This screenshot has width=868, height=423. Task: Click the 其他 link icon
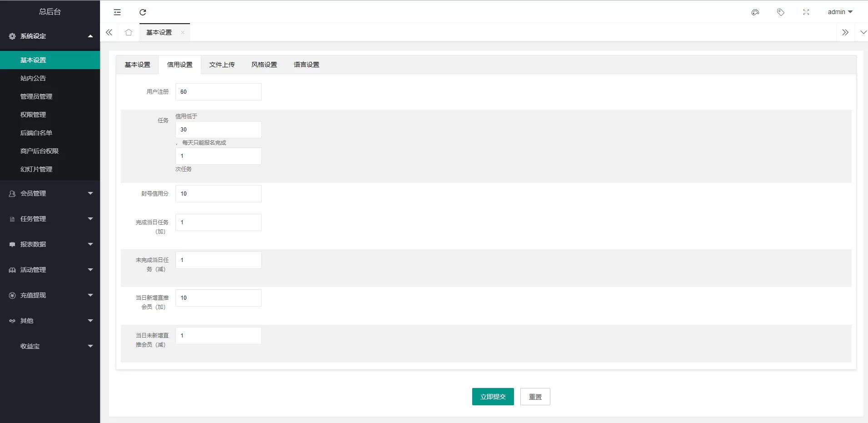12,321
